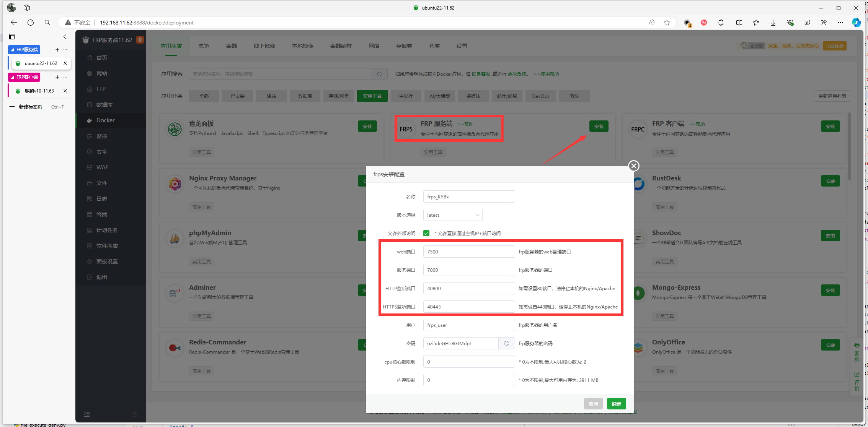The width and height of the screenshot is (868, 427).
Task: Open 网站 in sidebar
Action: pos(101,73)
